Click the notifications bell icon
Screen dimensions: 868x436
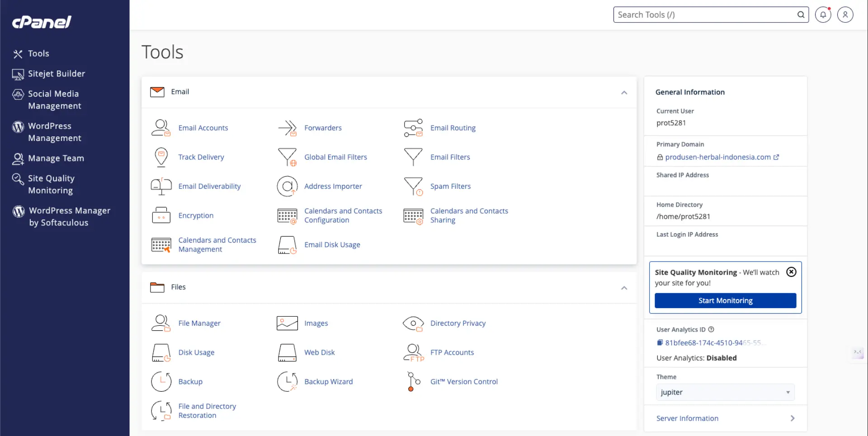(823, 15)
